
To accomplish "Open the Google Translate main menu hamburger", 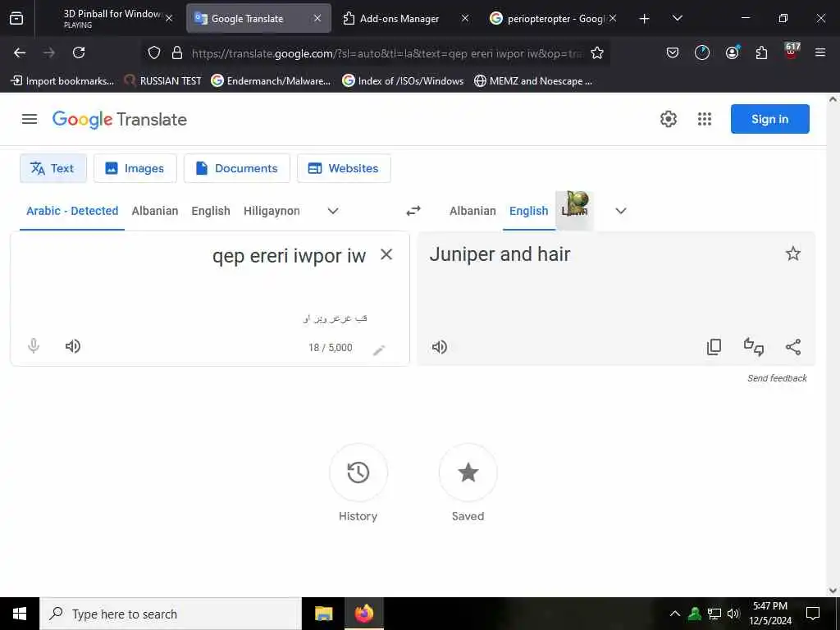I will coord(30,119).
